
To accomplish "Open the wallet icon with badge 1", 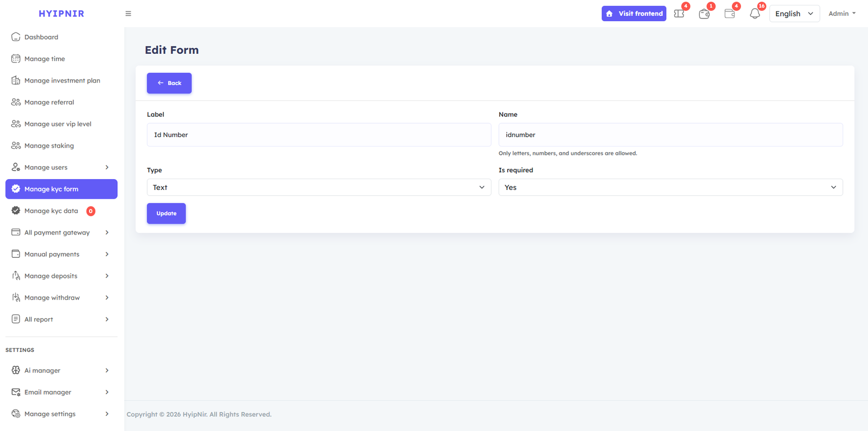I will coord(704,14).
